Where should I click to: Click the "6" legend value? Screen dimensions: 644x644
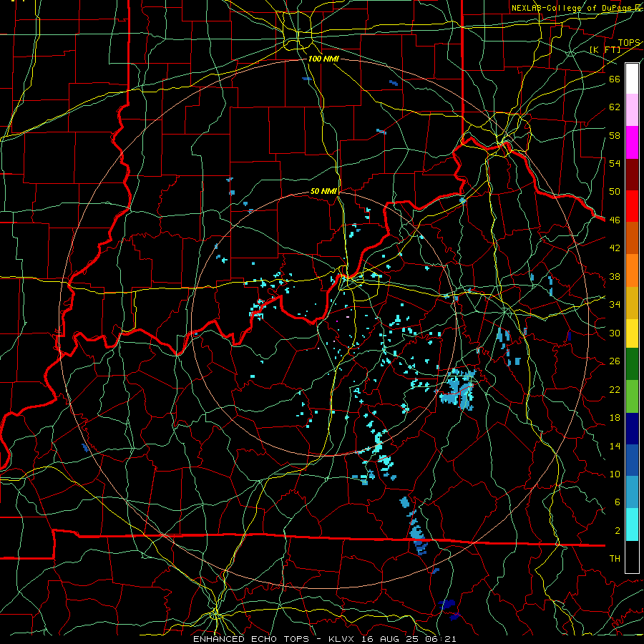coord(617,502)
